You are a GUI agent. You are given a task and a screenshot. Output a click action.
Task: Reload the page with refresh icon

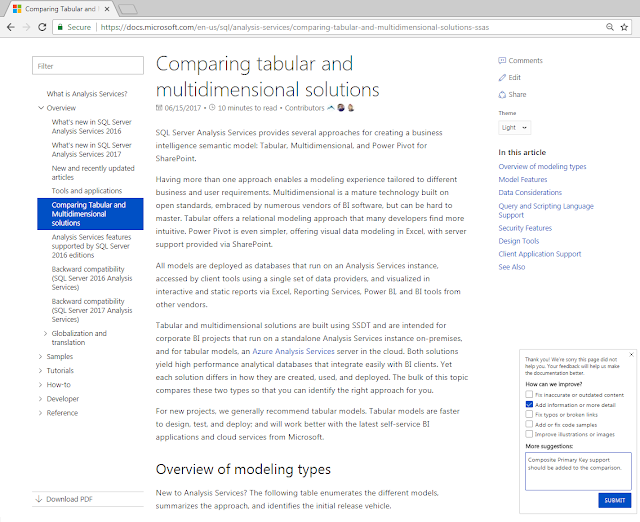coord(42,27)
